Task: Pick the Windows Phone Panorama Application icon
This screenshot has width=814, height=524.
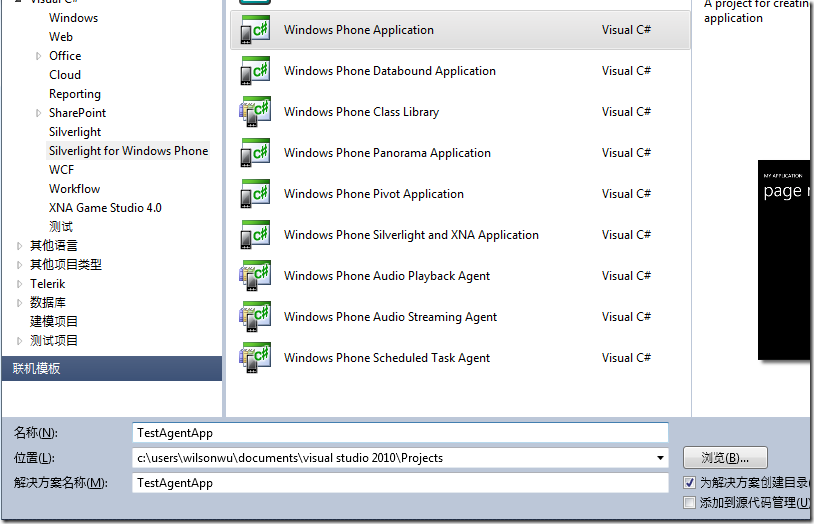Action: click(x=255, y=153)
